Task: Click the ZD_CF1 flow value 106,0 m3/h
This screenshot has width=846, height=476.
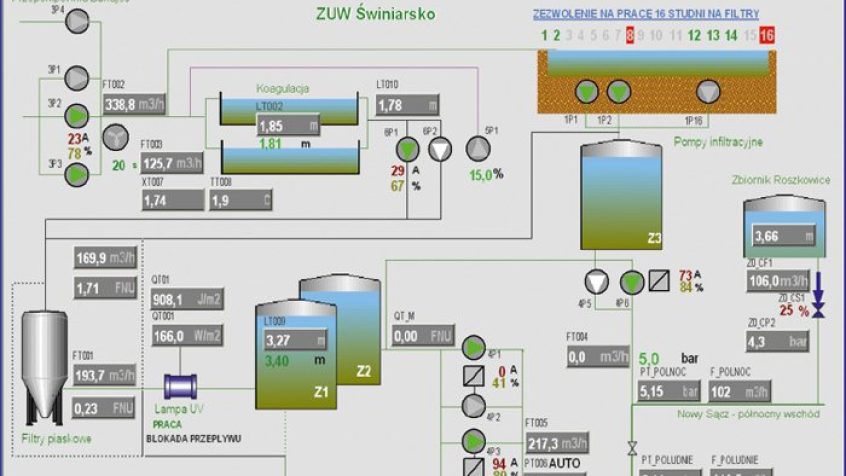Action: click(x=778, y=281)
